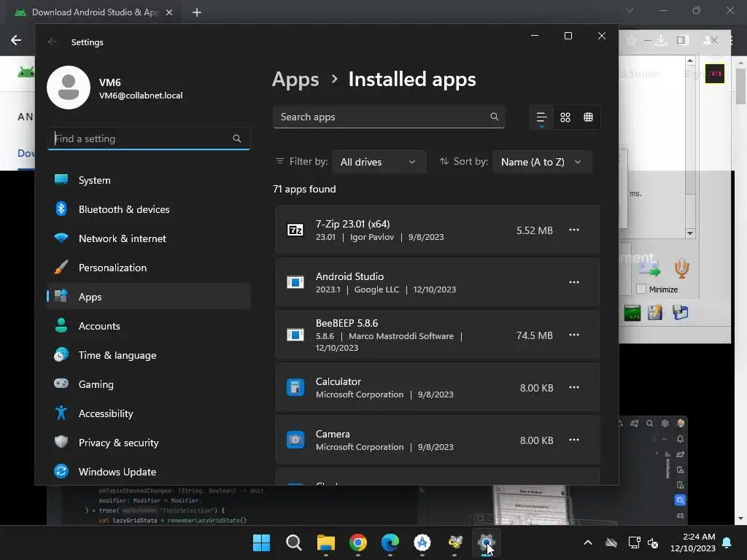Click the blue floppy disk icon in BeeBEEP
This screenshot has height=560, width=747.
pyautogui.click(x=680, y=312)
